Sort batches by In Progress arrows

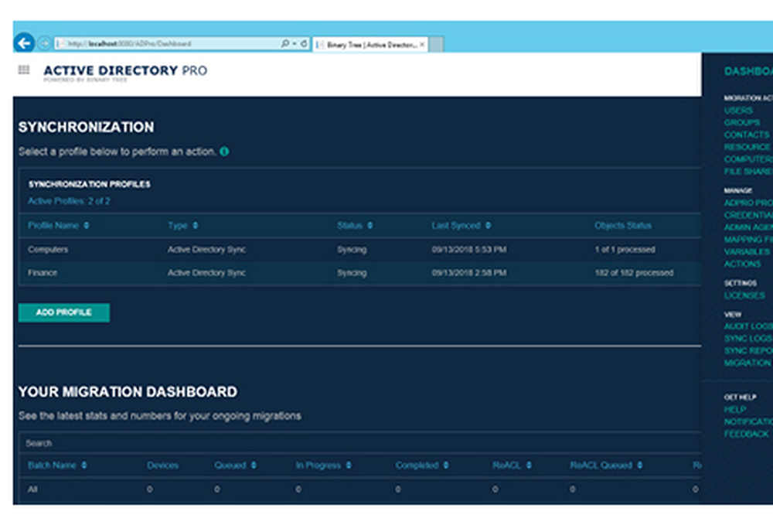coord(349,465)
